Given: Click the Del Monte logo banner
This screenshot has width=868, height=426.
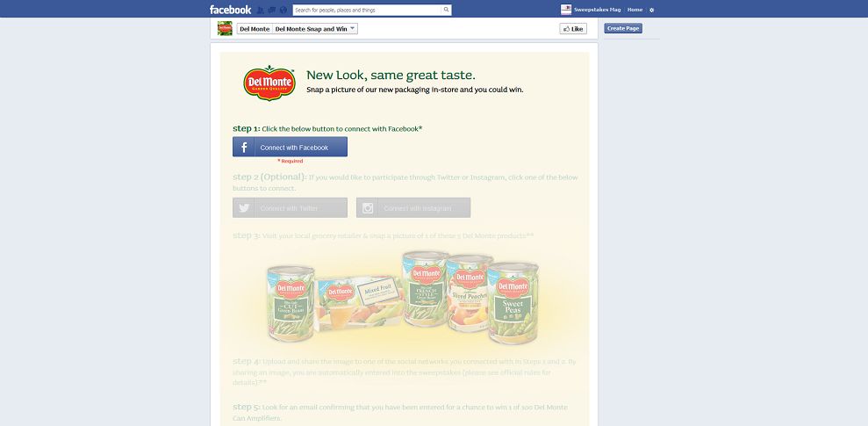Looking at the screenshot, I should coord(269,83).
